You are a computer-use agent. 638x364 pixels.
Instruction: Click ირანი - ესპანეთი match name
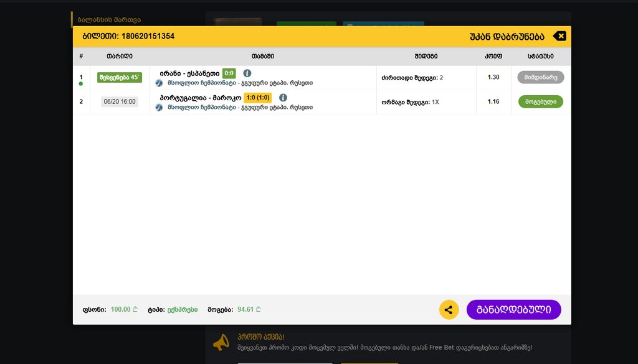click(189, 73)
